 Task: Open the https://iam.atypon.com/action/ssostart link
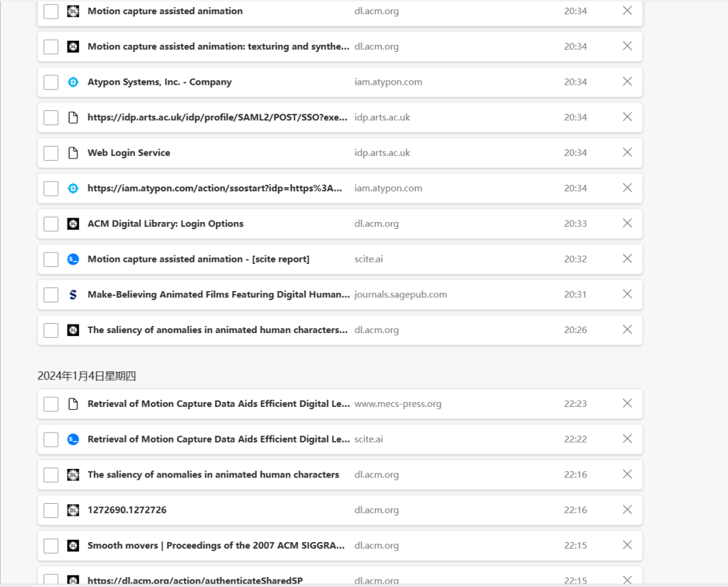[x=215, y=189]
